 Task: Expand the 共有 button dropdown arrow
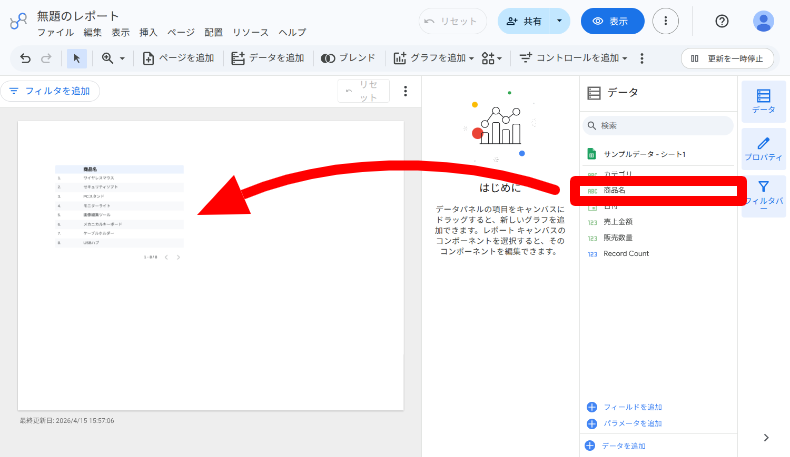pyautogui.click(x=559, y=21)
